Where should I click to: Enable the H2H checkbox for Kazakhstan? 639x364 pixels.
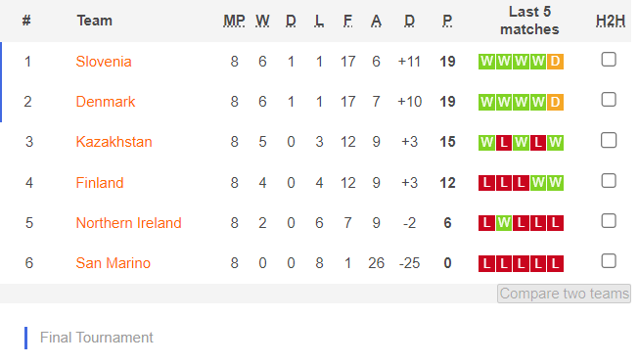609,140
